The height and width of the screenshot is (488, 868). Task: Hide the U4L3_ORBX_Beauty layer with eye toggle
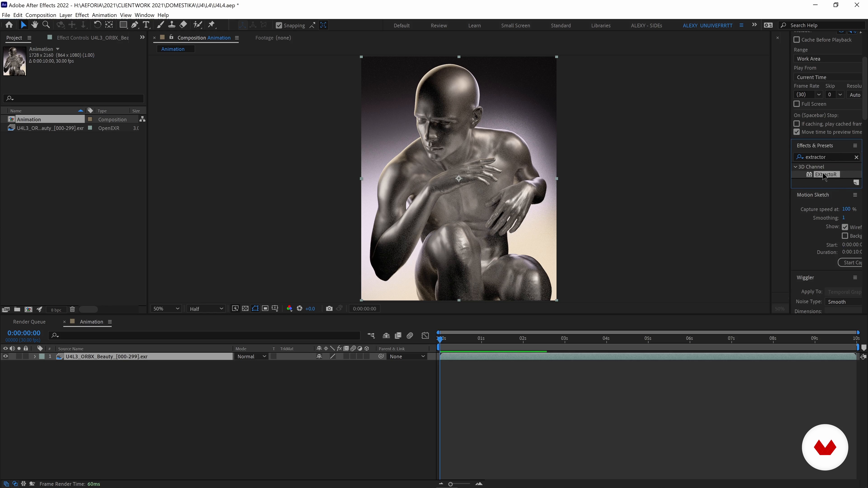pos(5,356)
